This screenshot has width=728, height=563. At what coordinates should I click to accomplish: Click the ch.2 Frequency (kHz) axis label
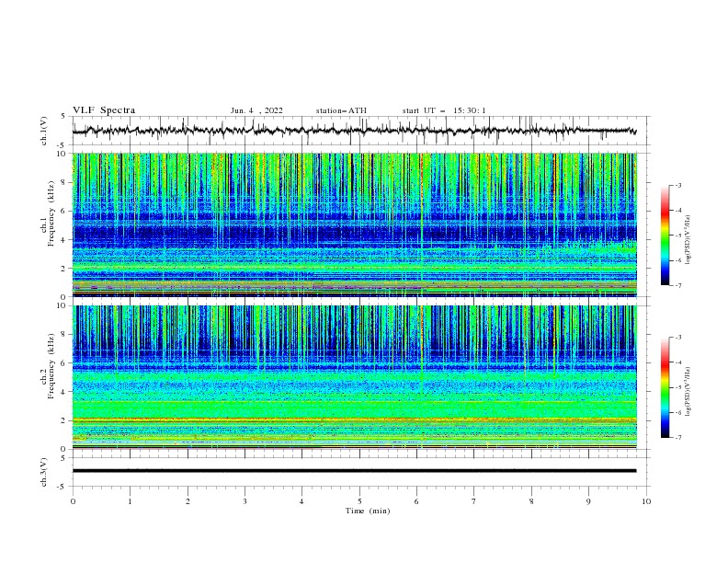coord(48,366)
